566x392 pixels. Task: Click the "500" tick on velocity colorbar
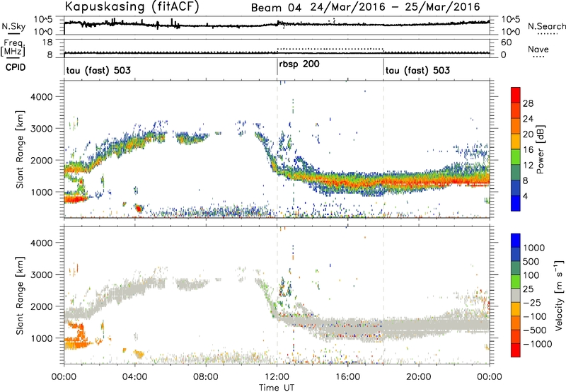(x=531, y=261)
